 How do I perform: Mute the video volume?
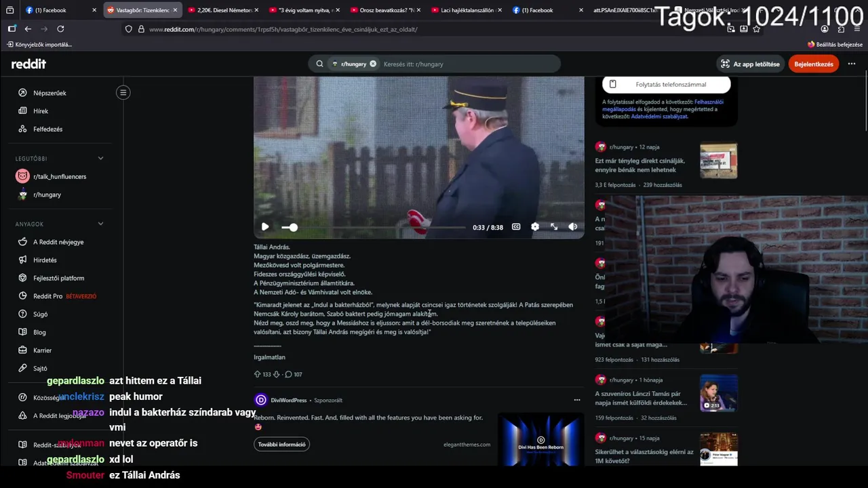573,227
